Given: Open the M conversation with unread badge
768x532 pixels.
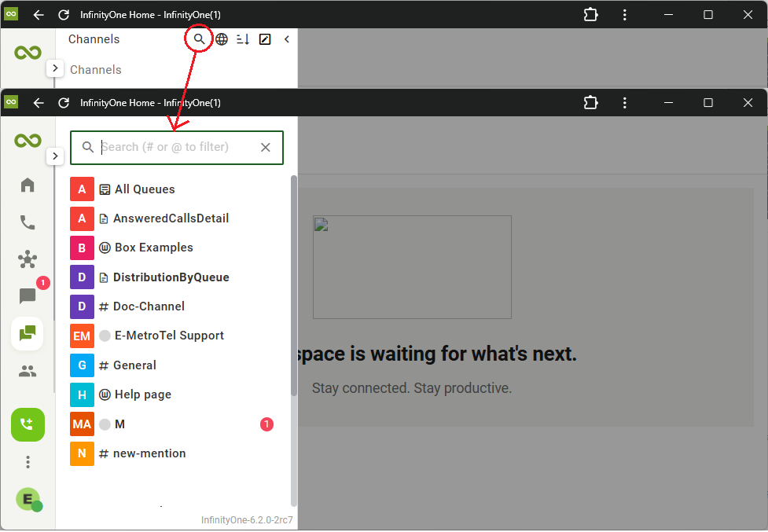Looking at the screenshot, I should [x=177, y=424].
